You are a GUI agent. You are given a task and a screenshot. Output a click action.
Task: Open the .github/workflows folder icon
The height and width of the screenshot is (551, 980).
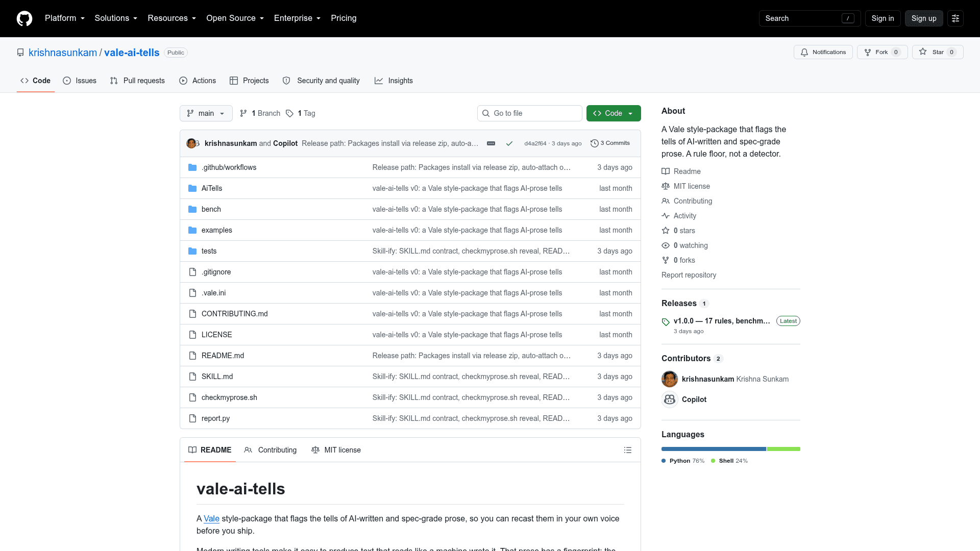click(192, 167)
